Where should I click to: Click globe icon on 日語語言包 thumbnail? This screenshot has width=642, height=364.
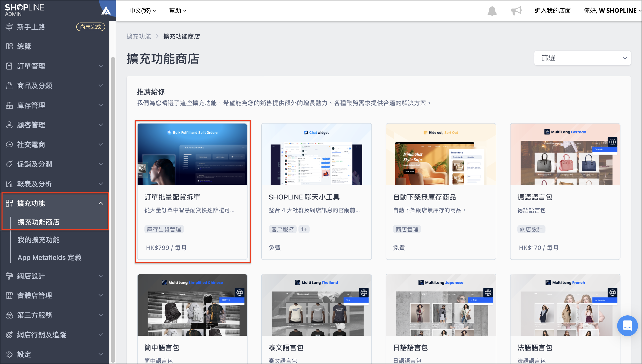tap(488, 293)
